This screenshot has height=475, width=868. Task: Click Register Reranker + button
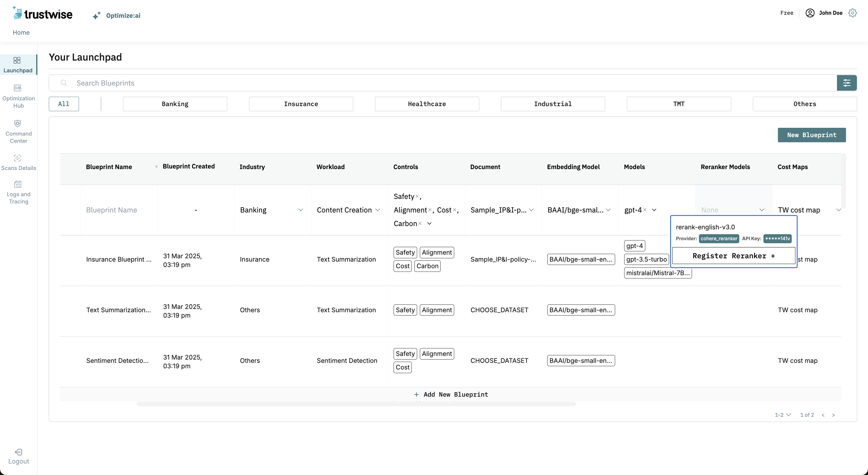[734, 256]
